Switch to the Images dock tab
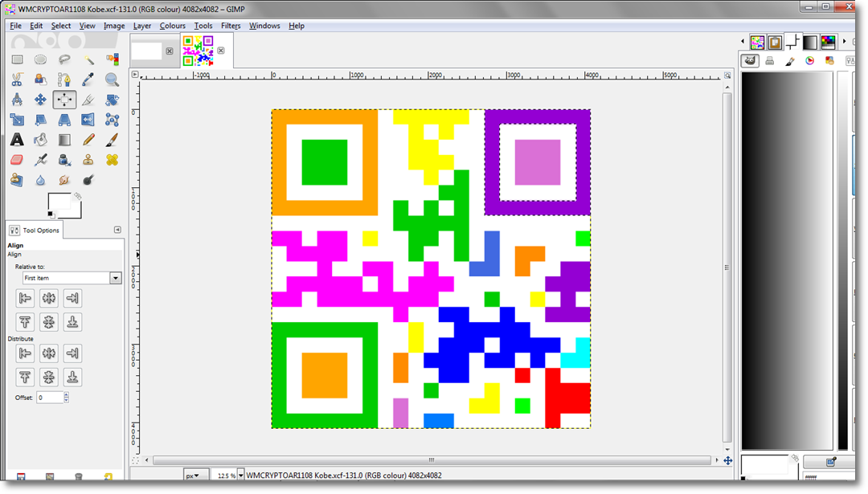This screenshot has width=868, height=494. pos(757,42)
